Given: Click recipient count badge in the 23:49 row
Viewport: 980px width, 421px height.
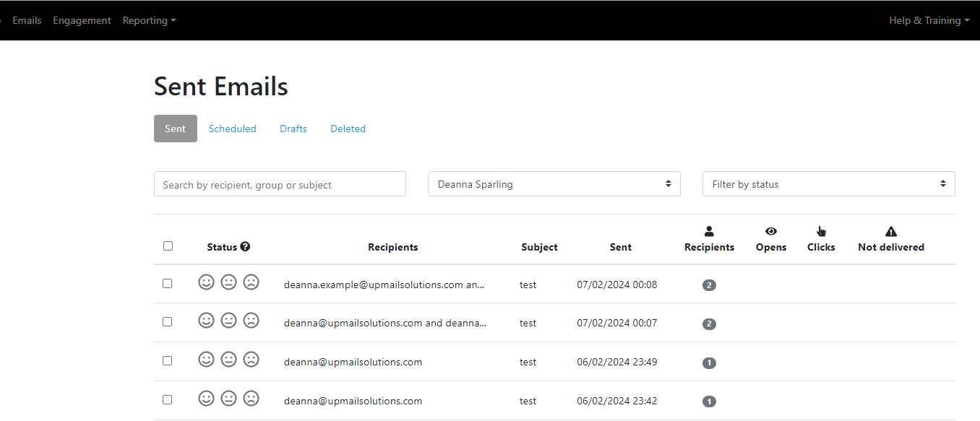Looking at the screenshot, I should point(709,363).
